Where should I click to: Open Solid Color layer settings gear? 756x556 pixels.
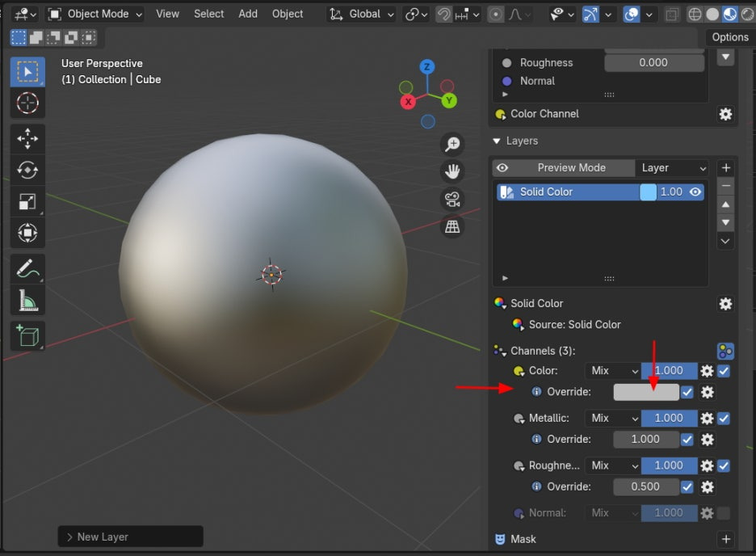click(x=725, y=304)
